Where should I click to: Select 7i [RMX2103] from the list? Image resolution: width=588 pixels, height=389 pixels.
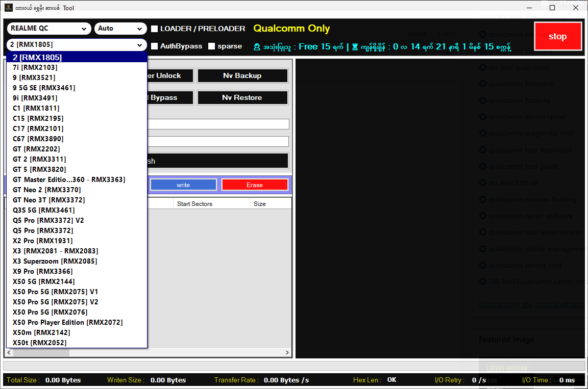[35, 67]
